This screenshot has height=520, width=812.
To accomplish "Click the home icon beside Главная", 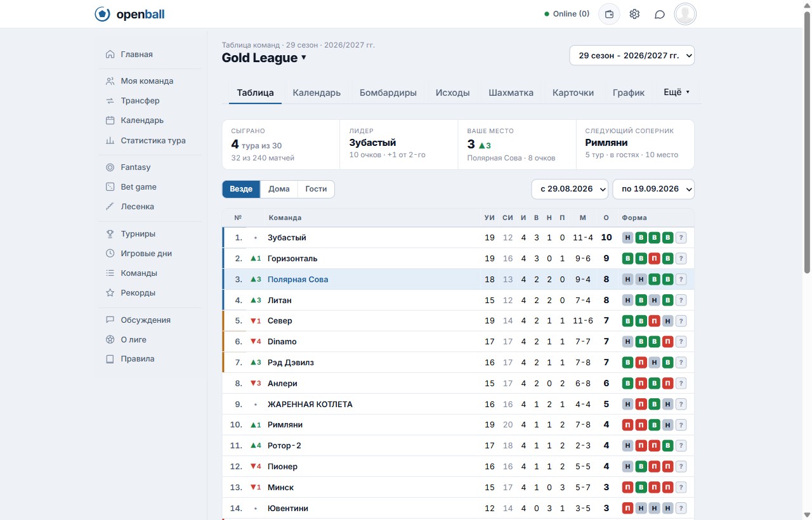I will coord(110,55).
